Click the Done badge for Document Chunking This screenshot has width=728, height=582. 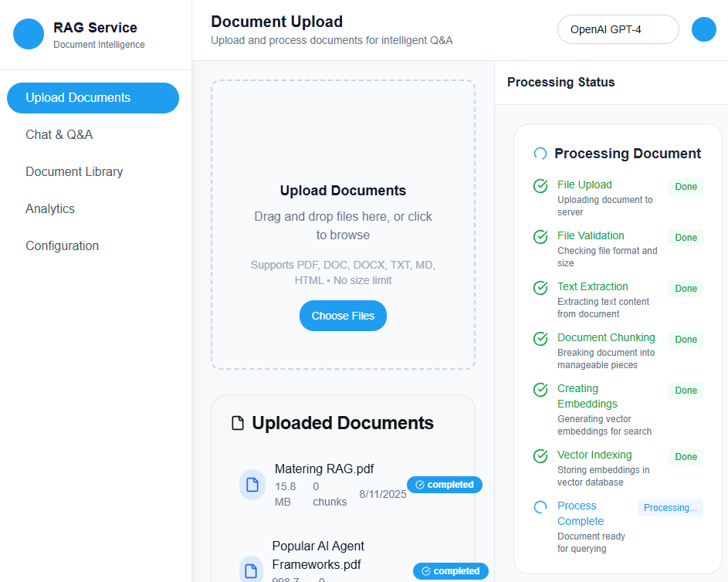click(686, 340)
